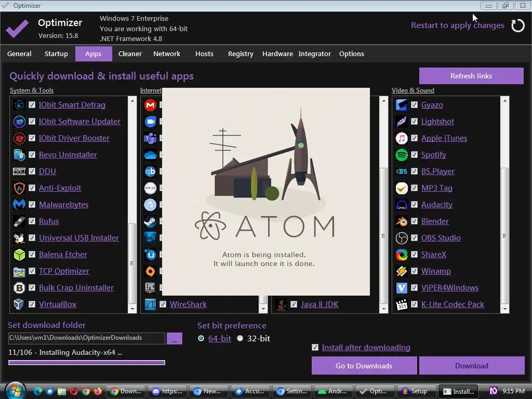This screenshot has width=532, height=399.
Task: Open the General tab
Action: click(19, 54)
